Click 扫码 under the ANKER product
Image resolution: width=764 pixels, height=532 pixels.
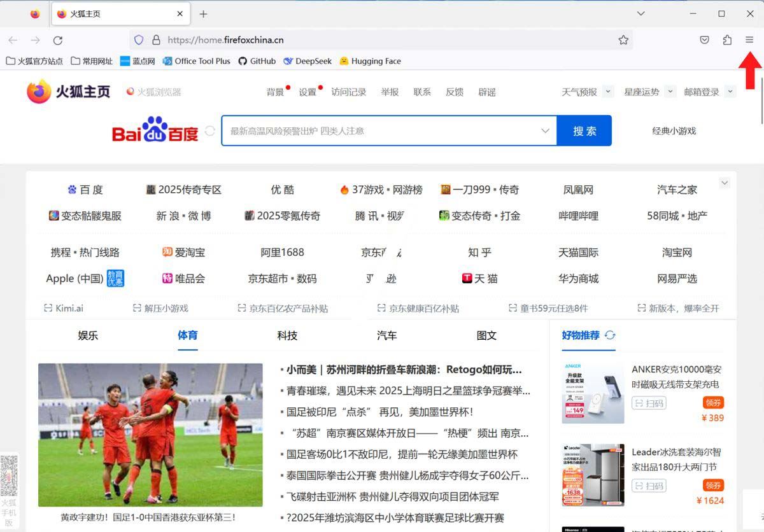click(x=649, y=403)
